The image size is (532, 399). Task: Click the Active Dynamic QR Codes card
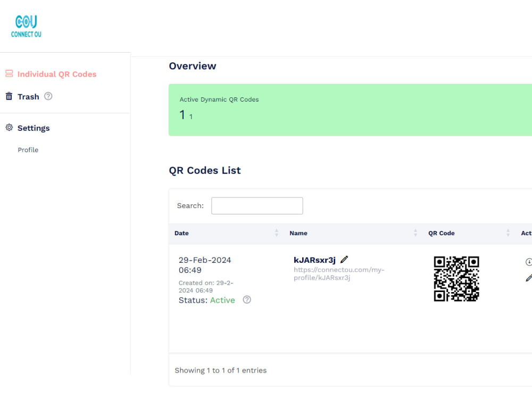[x=350, y=110]
